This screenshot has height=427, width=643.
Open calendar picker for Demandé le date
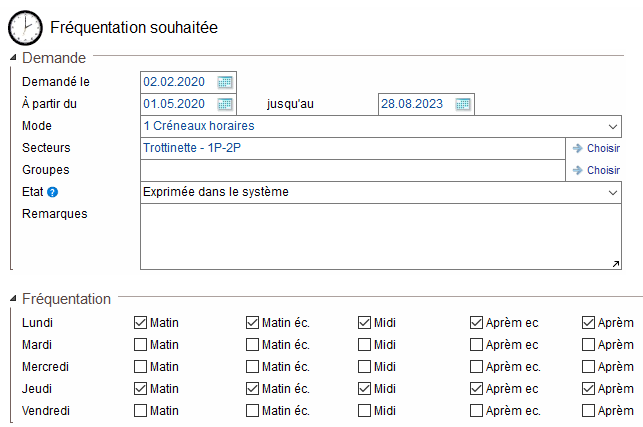coord(225,82)
